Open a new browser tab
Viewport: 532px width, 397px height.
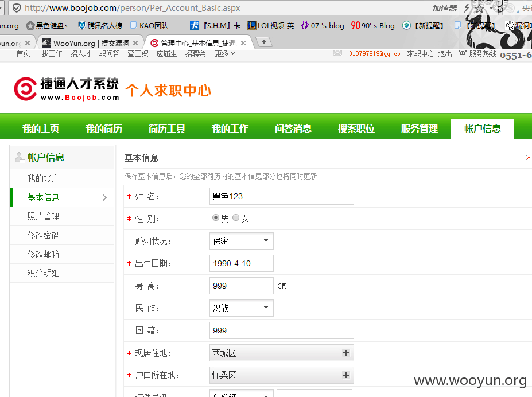(x=263, y=42)
